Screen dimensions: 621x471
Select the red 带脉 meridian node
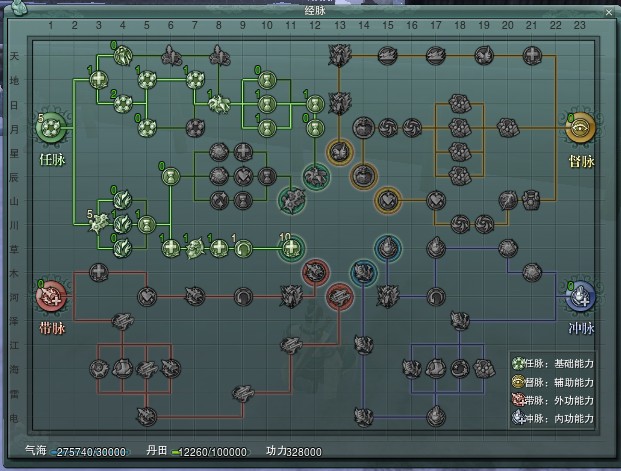(x=52, y=295)
